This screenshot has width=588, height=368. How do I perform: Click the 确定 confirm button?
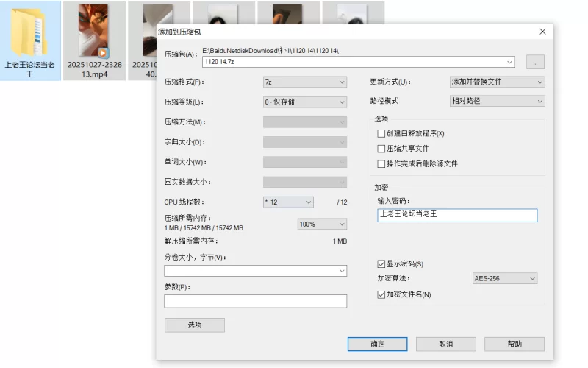[x=377, y=344]
